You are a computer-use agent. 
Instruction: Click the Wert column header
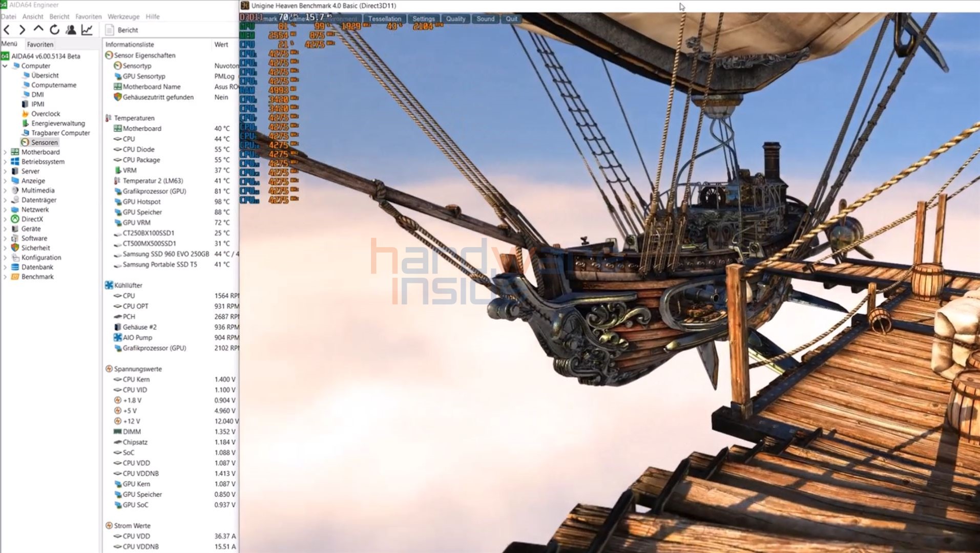click(221, 45)
